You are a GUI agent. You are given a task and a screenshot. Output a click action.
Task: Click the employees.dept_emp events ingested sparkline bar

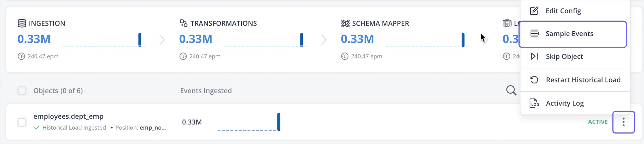(279, 122)
